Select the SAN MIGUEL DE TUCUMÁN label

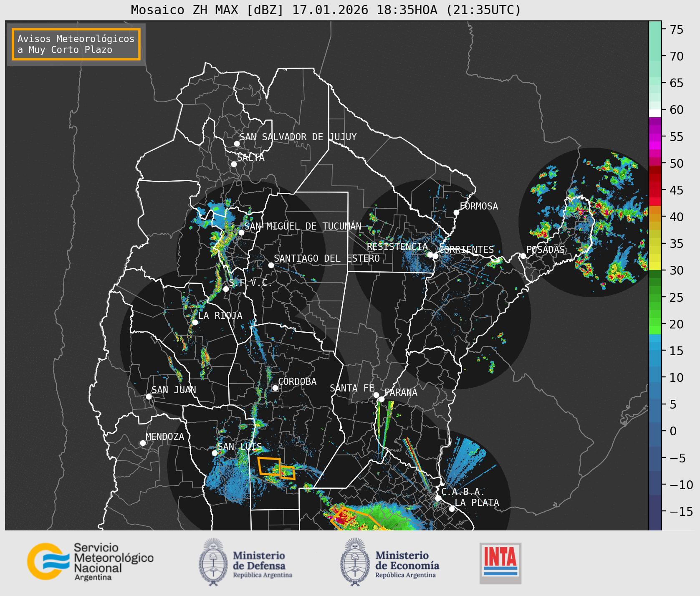(303, 226)
